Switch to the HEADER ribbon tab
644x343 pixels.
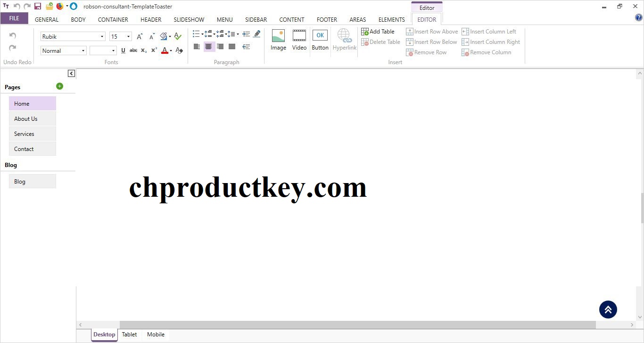[x=151, y=20]
